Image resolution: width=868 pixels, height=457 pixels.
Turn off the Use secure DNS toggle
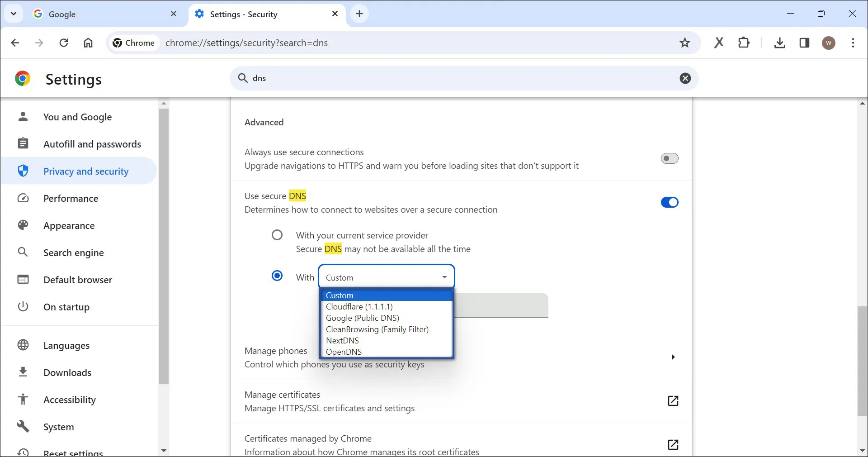coord(669,202)
